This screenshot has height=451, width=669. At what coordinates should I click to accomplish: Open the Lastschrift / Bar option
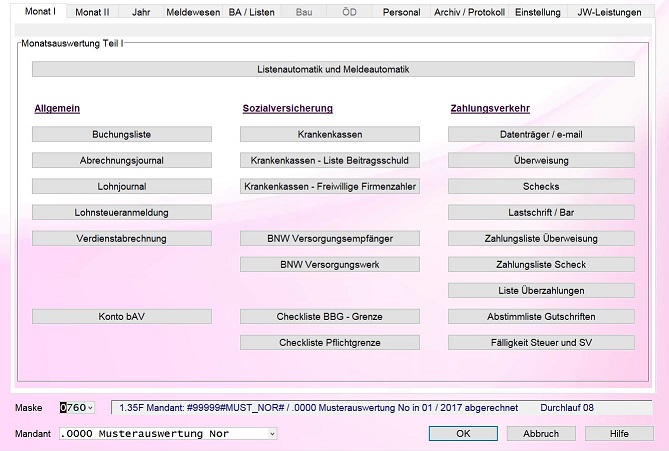pyautogui.click(x=541, y=212)
